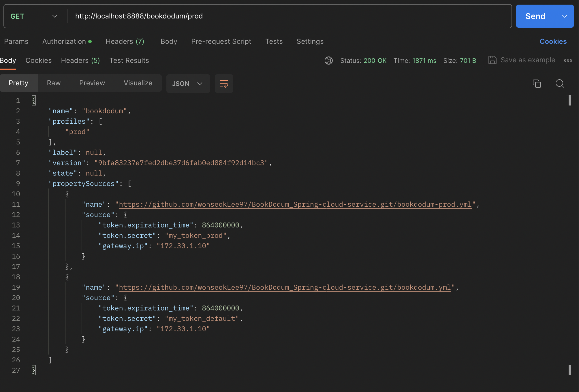Open search within the response body

pyautogui.click(x=559, y=84)
